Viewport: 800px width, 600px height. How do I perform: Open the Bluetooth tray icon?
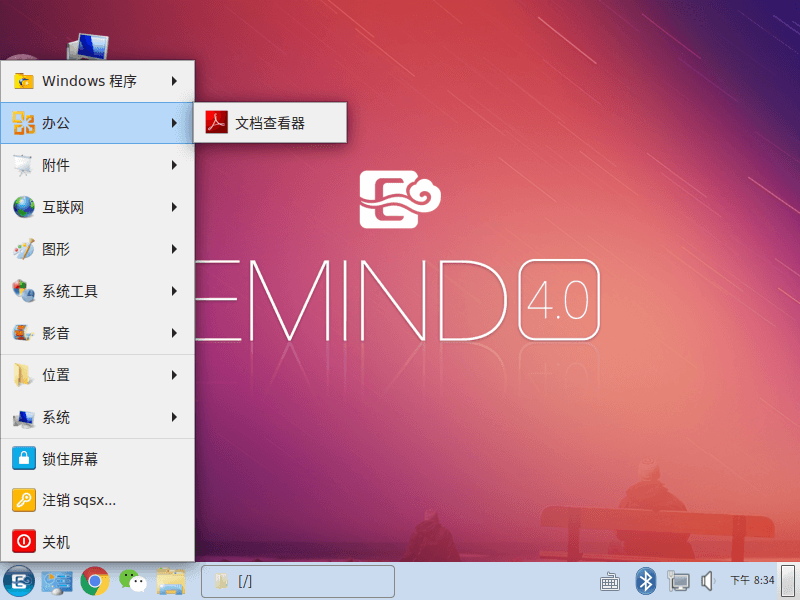coord(645,581)
